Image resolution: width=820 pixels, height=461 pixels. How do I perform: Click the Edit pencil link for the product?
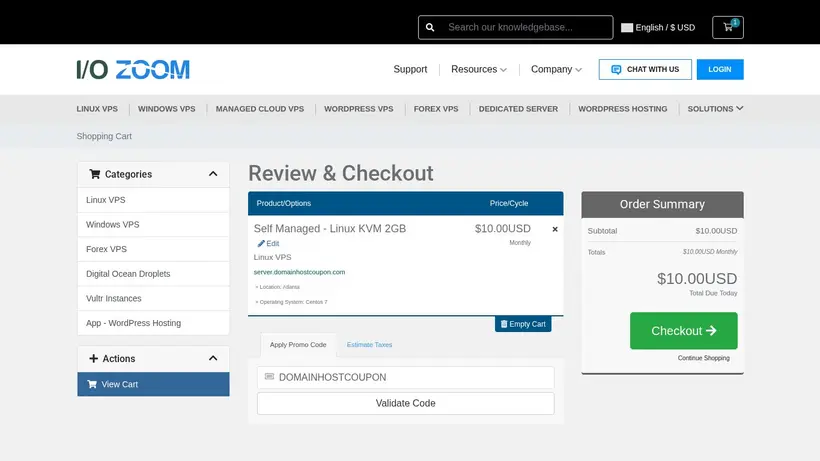[268, 244]
